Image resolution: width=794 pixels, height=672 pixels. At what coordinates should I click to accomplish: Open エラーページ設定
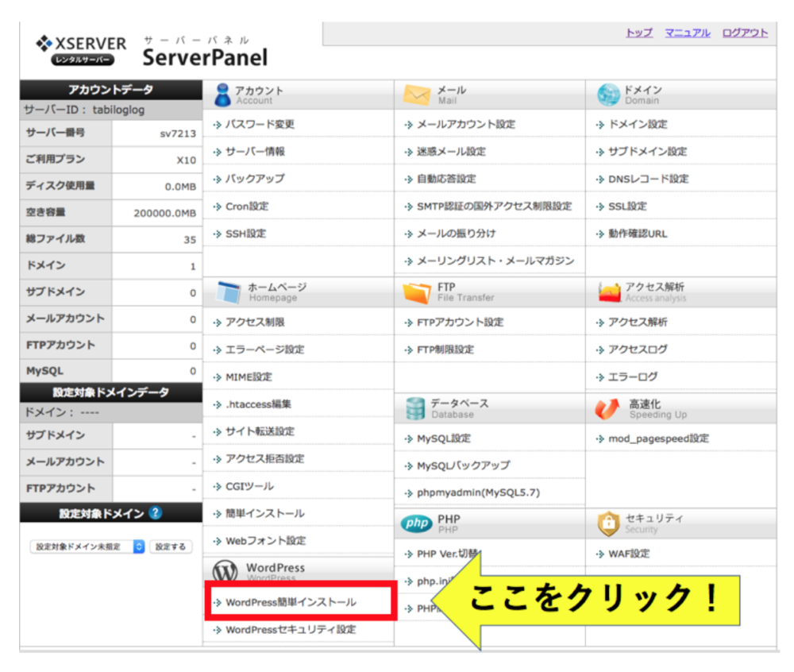265,350
